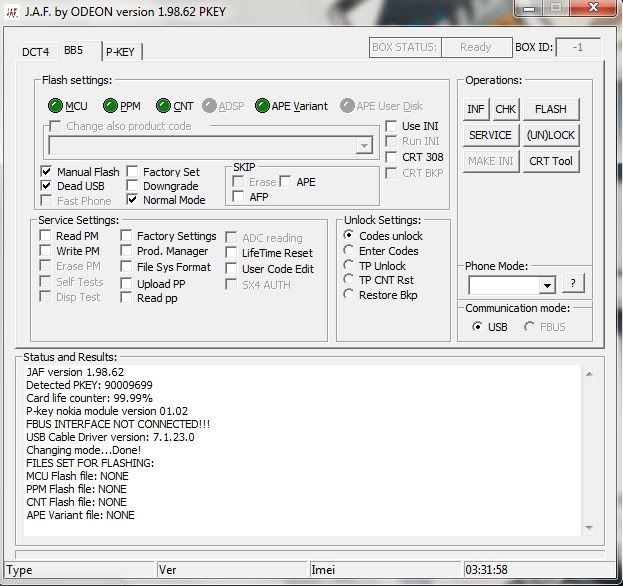623x586 pixels.
Task: Check the User Code Edit option
Action: point(231,269)
